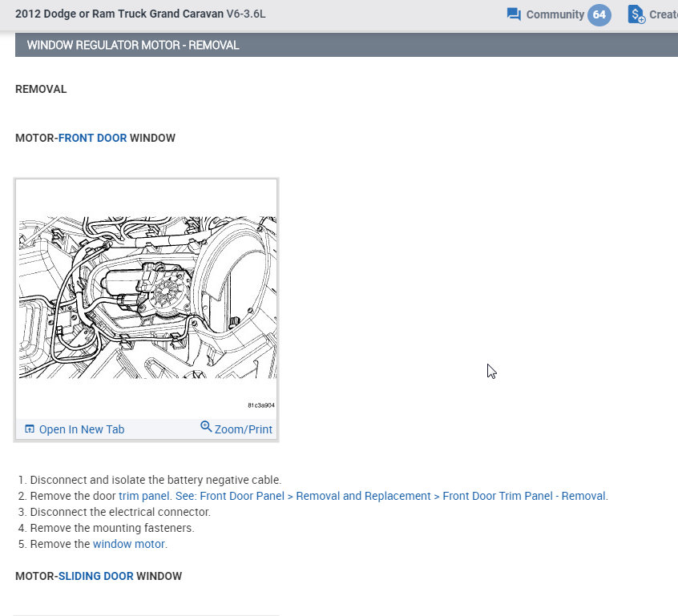Click step 'Disconnect the electrical connector'
The height and width of the screenshot is (616, 678).
[x=120, y=512]
